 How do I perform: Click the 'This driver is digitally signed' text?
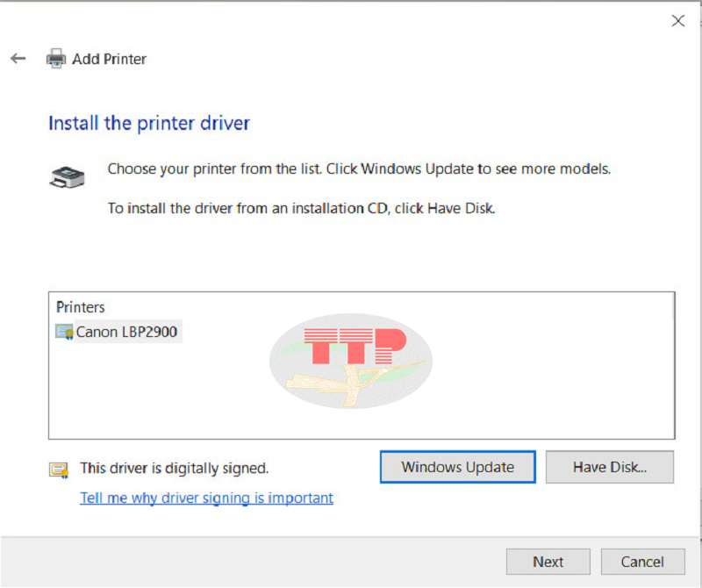click(174, 469)
